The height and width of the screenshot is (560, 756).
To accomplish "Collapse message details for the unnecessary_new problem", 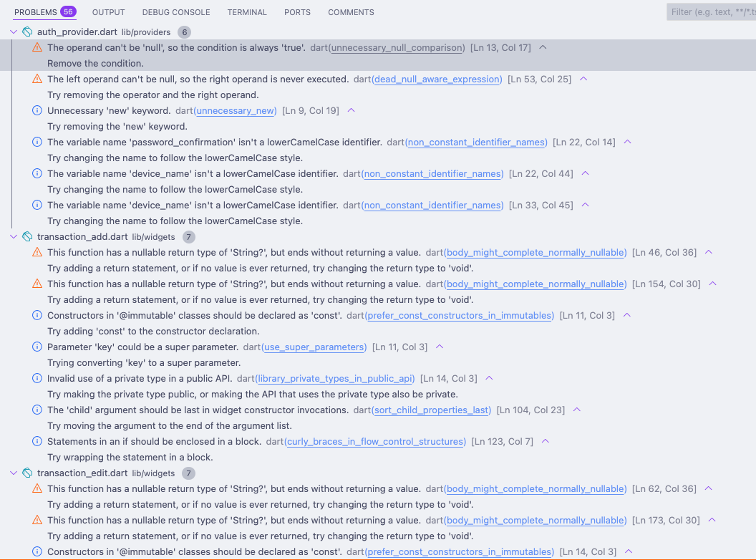I will (351, 110).
